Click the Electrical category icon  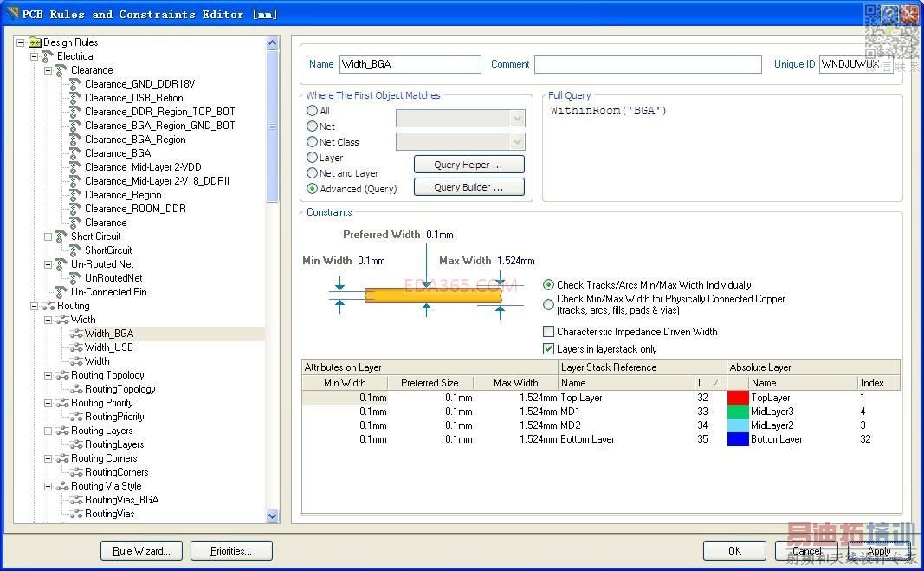click(x=48, y=56)
